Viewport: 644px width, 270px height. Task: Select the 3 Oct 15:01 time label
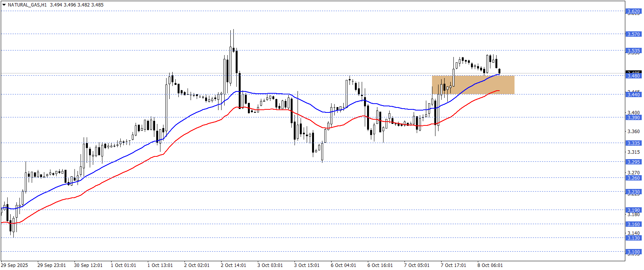[x=307, y=265]
